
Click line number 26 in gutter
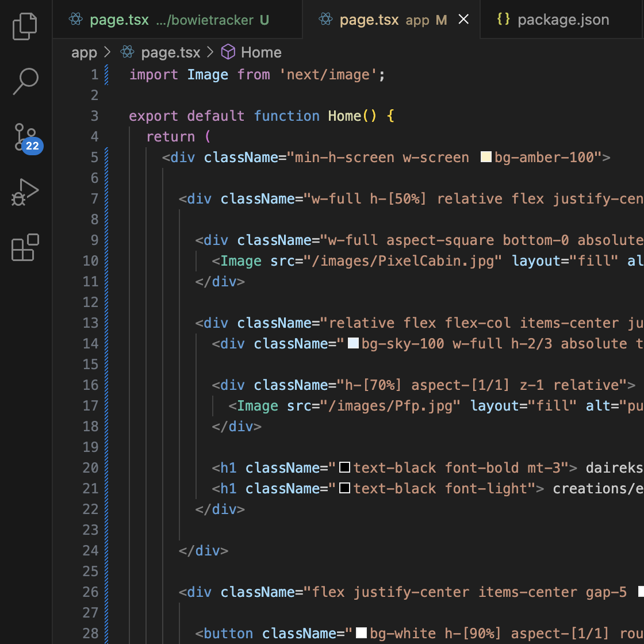pyautogui.click(x=90, y=592)
